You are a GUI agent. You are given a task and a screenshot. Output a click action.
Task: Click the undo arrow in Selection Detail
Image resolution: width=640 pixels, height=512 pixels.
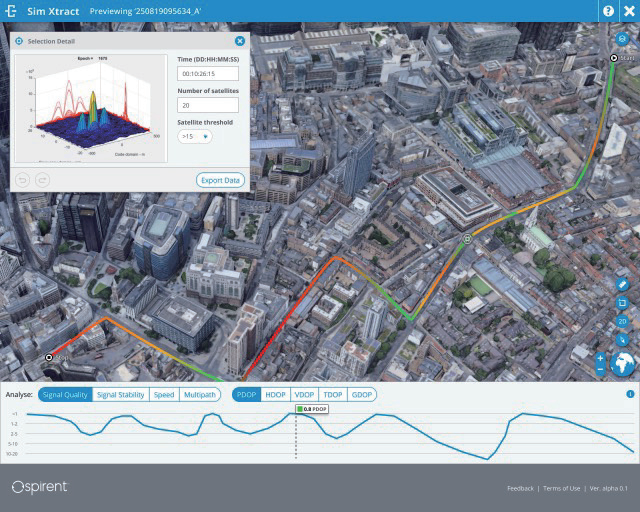point(24,180)
